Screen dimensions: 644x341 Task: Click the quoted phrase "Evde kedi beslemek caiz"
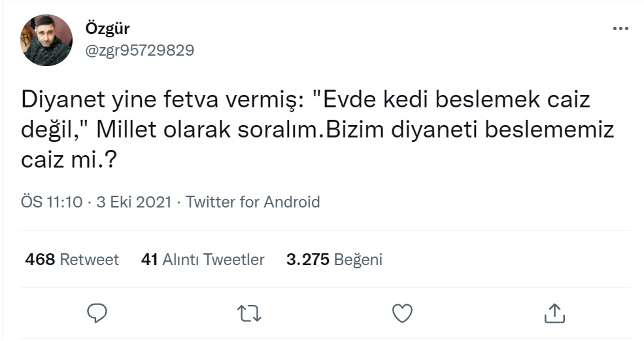[451, 101]
